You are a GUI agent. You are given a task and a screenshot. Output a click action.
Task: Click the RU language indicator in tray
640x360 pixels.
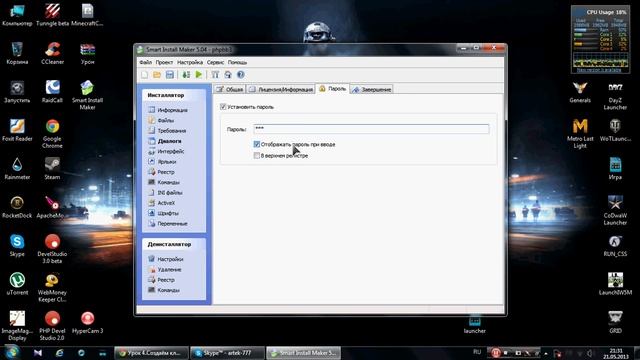[x=477, y=352]
